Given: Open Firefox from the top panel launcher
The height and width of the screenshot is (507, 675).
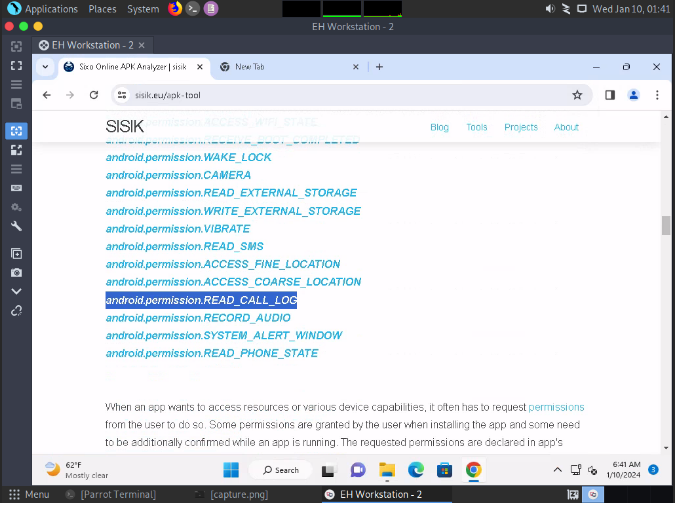Looking at the screenshot, I should click(x=175, y=9).
